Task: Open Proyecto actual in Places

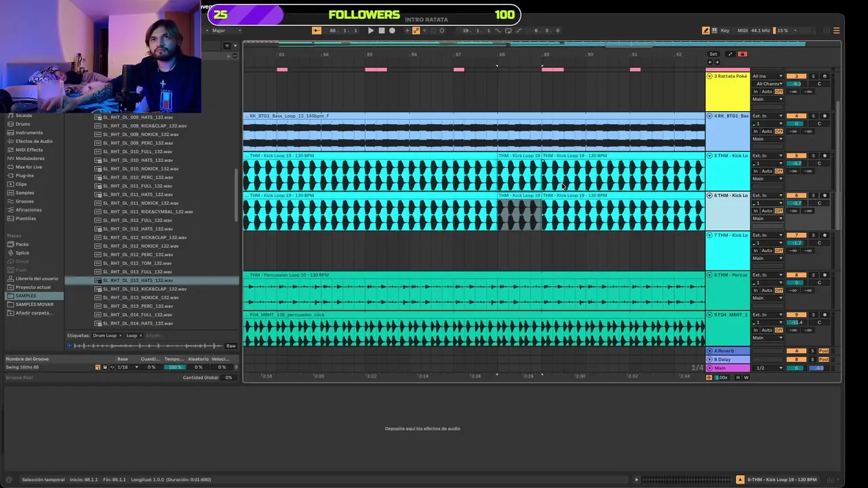Action: [33, 287]
